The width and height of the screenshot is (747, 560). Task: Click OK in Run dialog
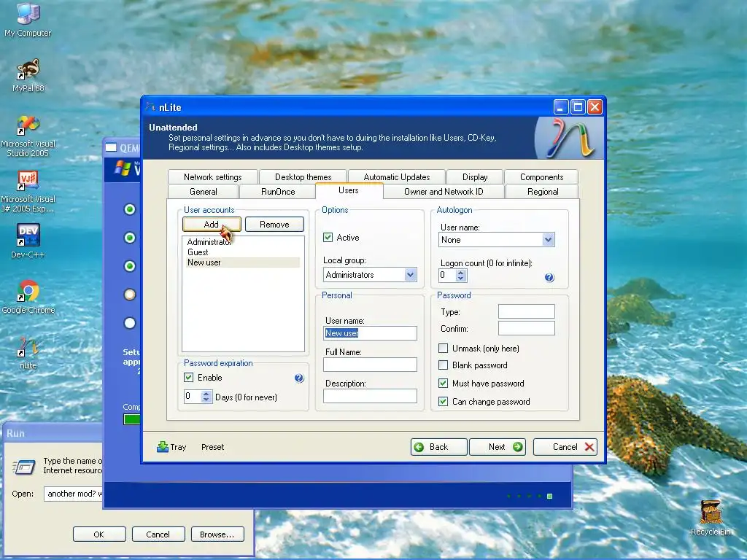click(99, 534)
